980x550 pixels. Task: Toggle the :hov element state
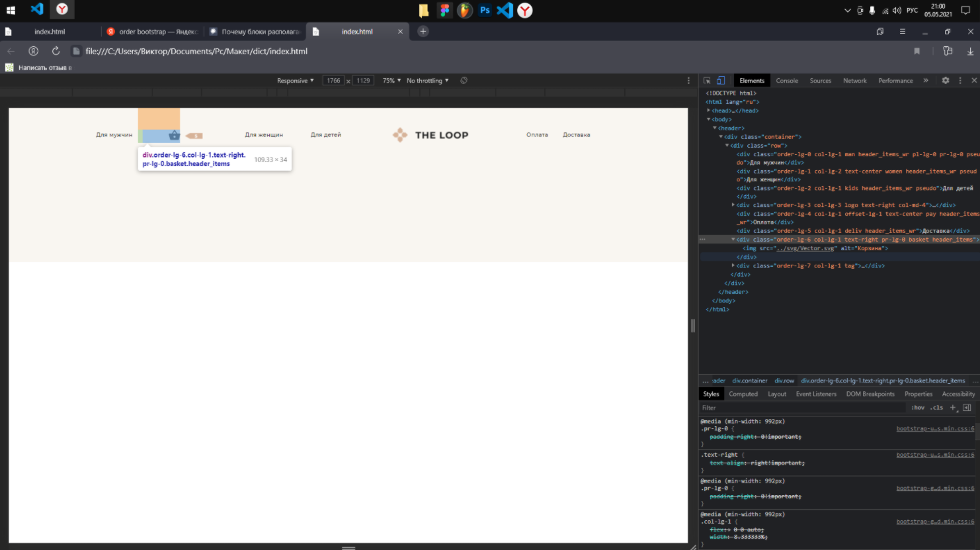click(x=918, y=408)
